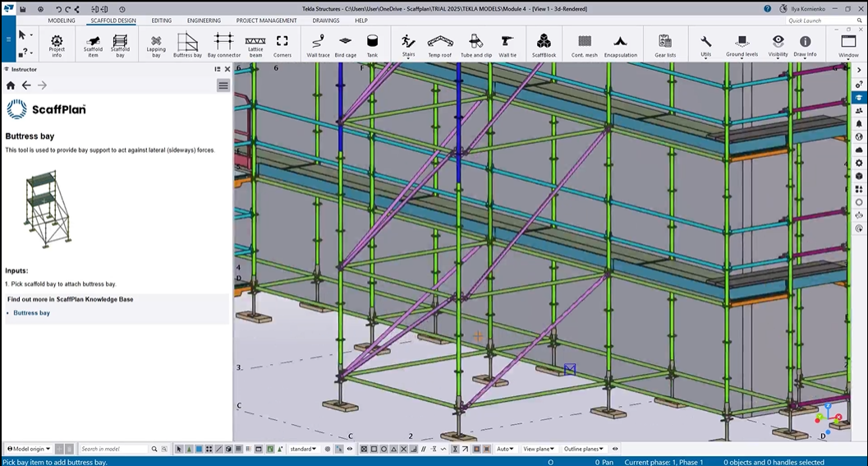
Task: Toggle the X-shaped snap switch
Action: tap(403, 449)
